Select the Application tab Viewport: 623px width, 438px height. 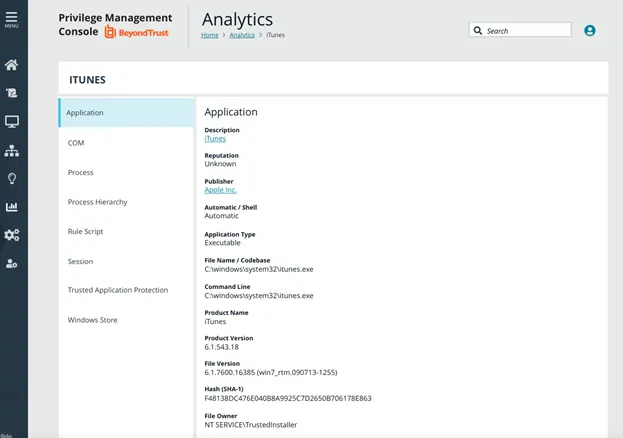[126, 113]
